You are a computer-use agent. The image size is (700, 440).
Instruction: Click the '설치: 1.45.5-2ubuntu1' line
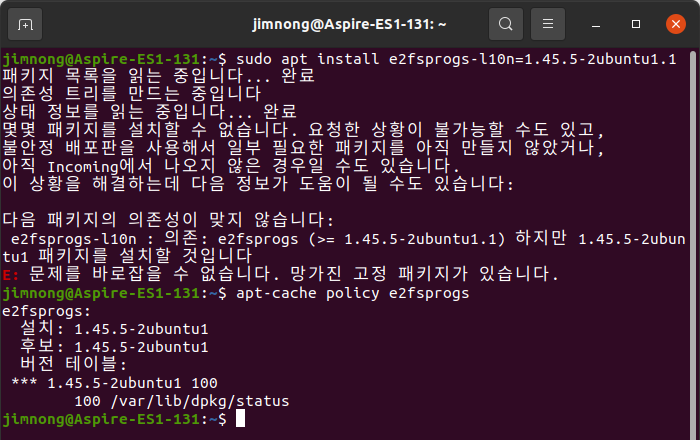pyautogui.click(x=114, y=329)
